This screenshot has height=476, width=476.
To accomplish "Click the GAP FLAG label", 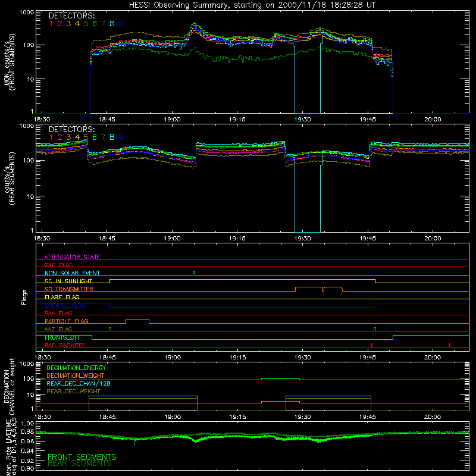I will point(58,265).
